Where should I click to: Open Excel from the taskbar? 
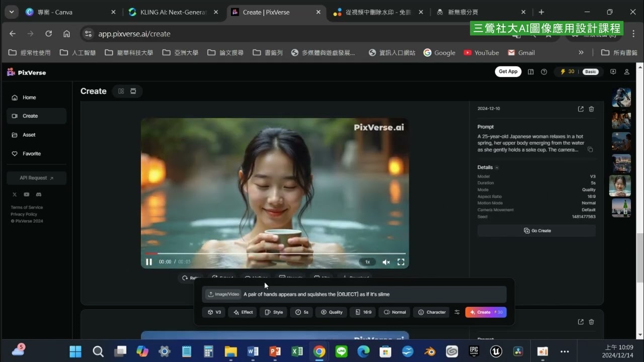297,351
